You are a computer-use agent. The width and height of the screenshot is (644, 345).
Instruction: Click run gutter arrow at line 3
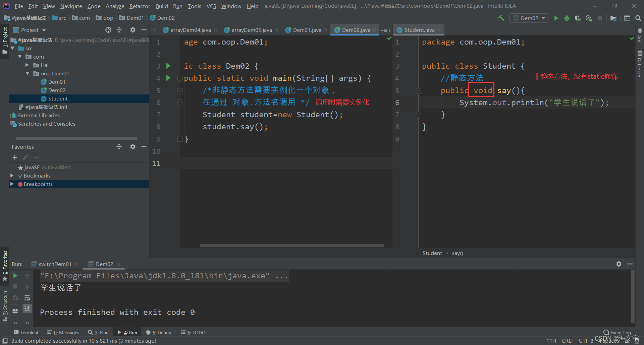point(168,66)
